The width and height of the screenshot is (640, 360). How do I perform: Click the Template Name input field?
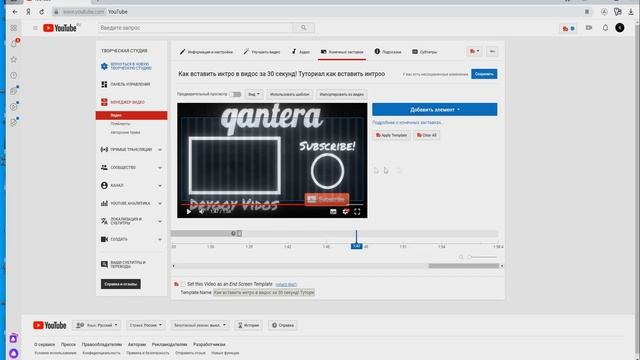(x=264, y=293)
